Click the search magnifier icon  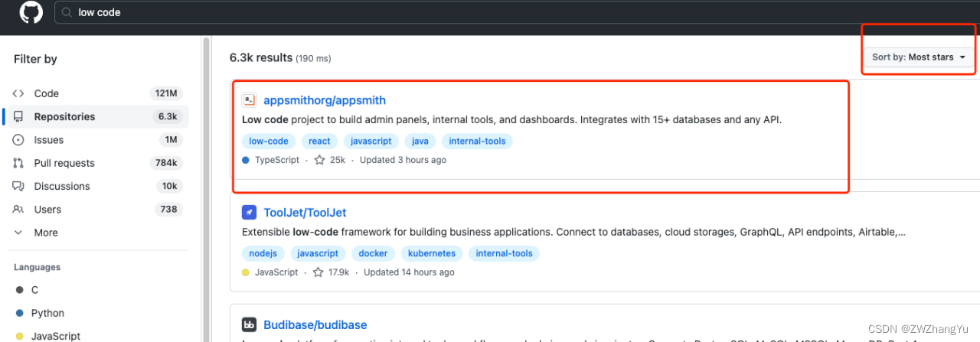tap(67, 12)
